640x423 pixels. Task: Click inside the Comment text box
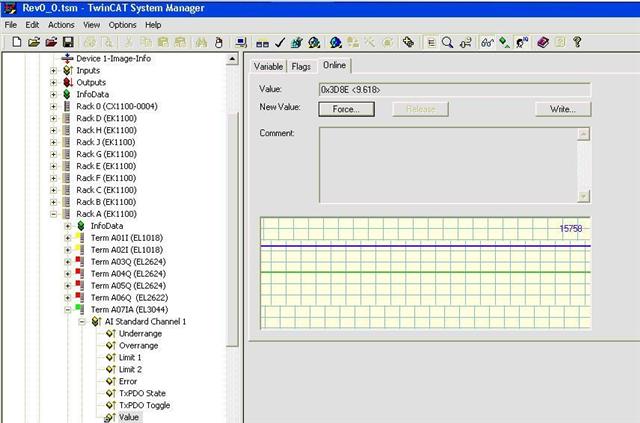(x=448, y=165)
